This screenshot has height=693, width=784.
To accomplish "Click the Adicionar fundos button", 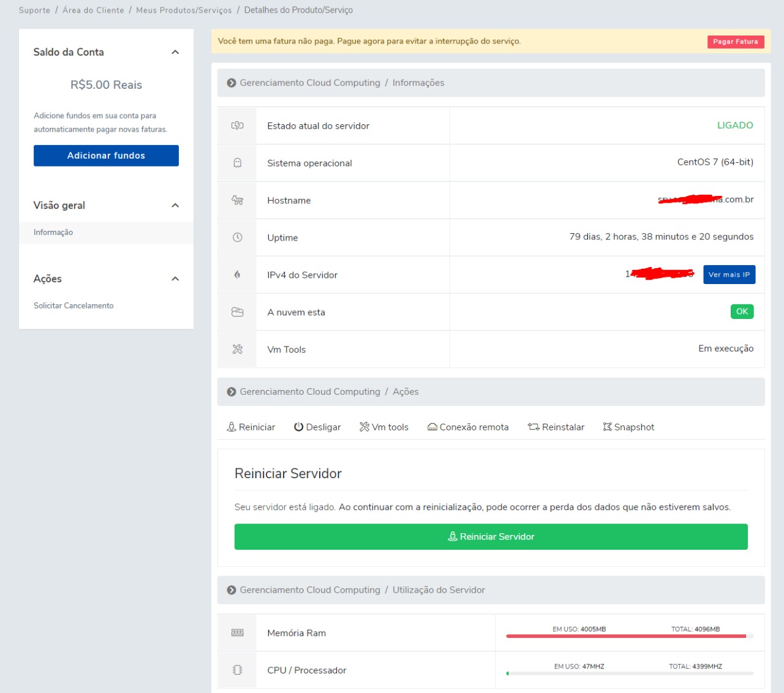I will point(106,155).
